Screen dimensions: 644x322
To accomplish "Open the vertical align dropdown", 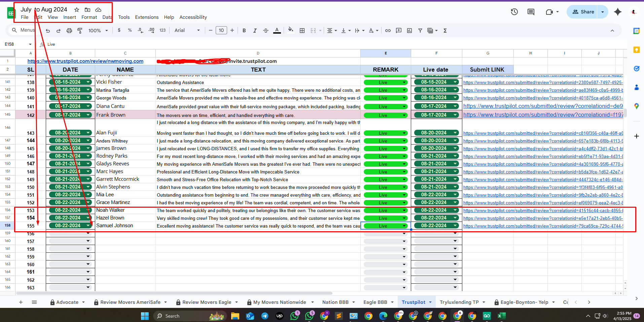I will 346,31.
